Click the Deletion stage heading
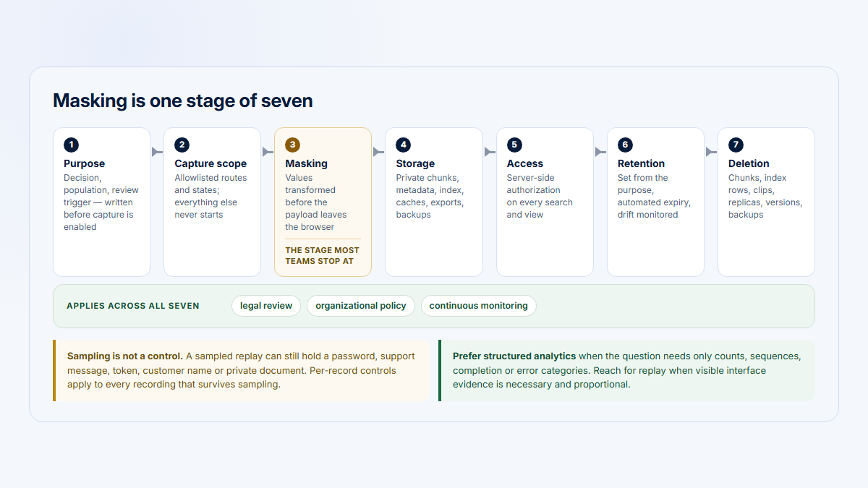The image size is (868, 488). [x=749, y=163]
